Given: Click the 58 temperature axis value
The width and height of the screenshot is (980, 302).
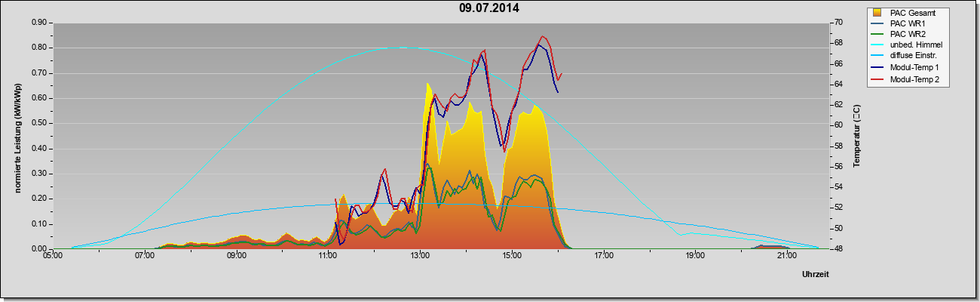Looking at the screenshot, I should coord(838,146).
